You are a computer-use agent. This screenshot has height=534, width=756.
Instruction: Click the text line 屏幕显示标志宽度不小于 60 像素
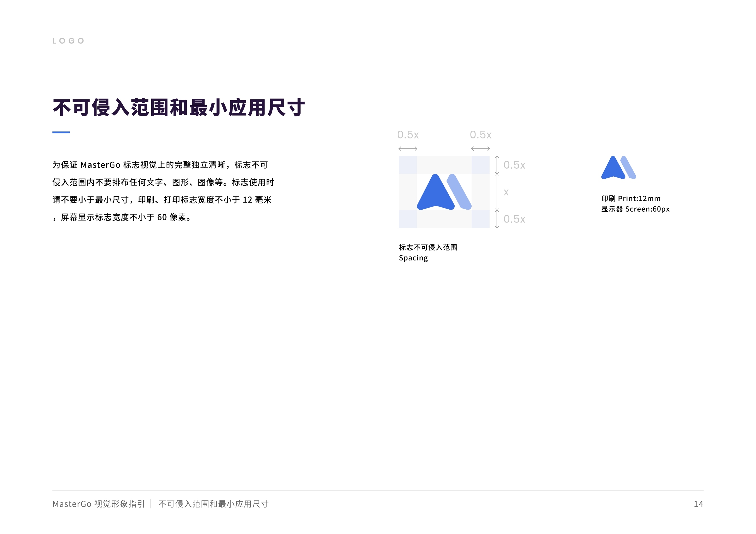tap(122, 217)
